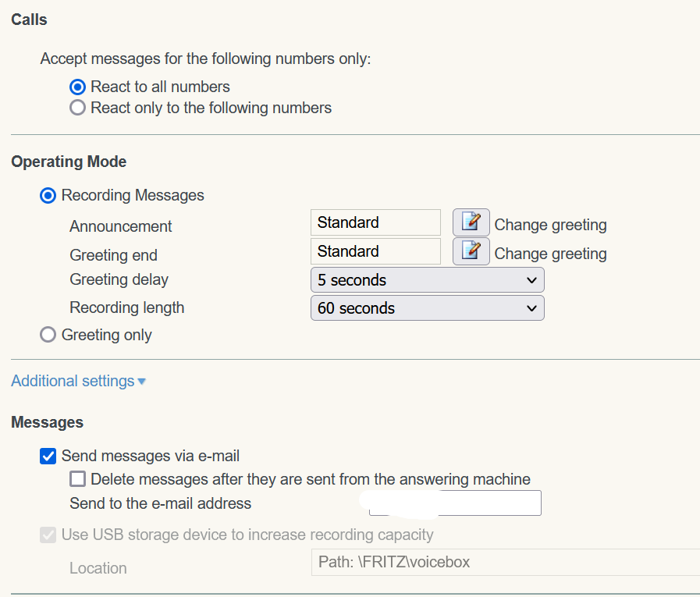Click 'Change greeting' text for the Announcement
Viewport: 700px width, 597px height.
(x=550, y=225)
